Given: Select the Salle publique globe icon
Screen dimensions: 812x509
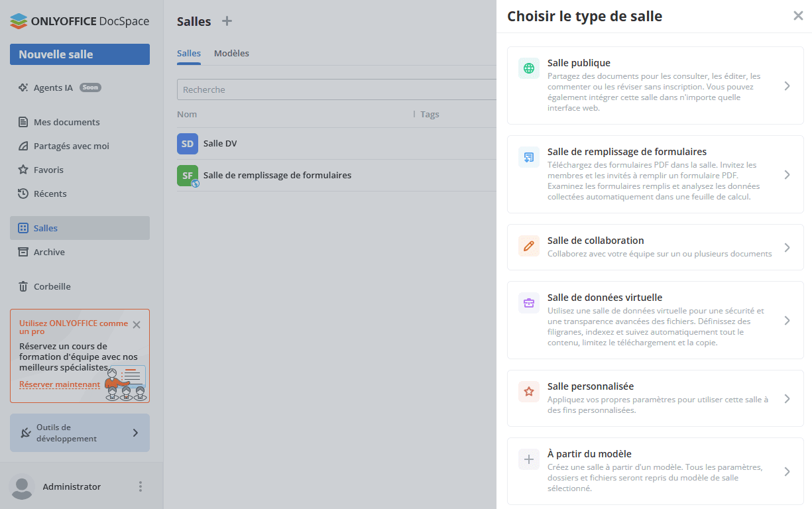Looking at the screenshot, I should [528, 69].
